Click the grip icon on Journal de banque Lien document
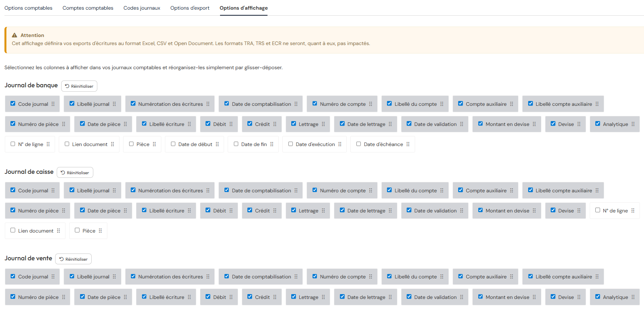Screen dimensions: 644x309 (112, 144)
